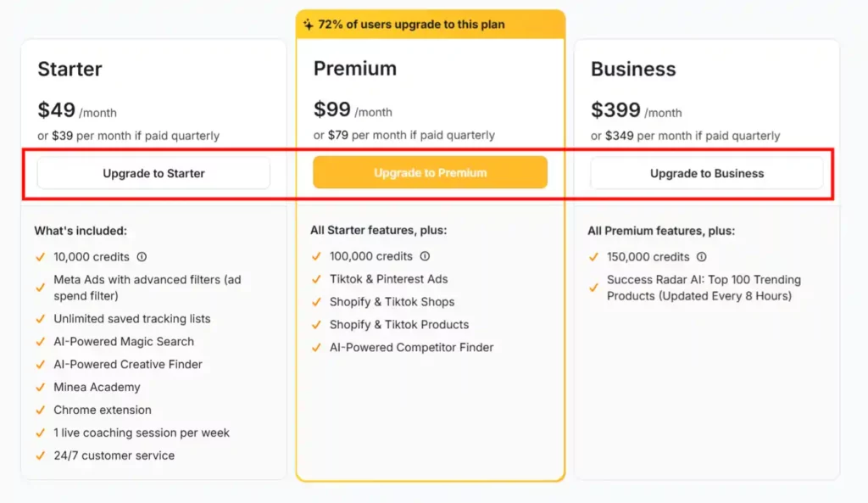Select the Premium plan heading
The height and width of the screenshot is (503, 868).
click(x=355, y=69)
